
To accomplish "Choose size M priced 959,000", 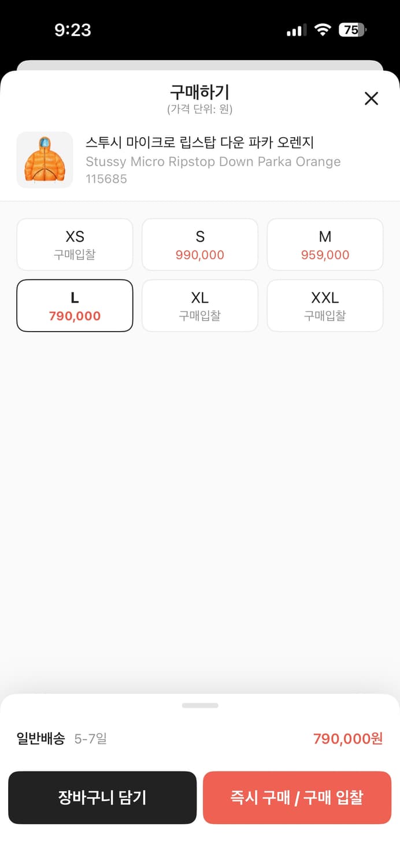I will click(x=325, y=244).
